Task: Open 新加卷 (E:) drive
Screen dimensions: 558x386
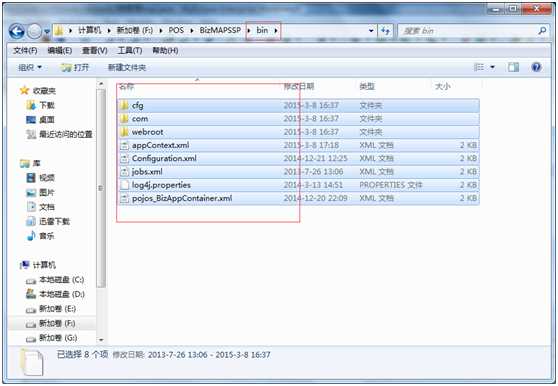Action: pyautogui.click(x=57, y=309)
